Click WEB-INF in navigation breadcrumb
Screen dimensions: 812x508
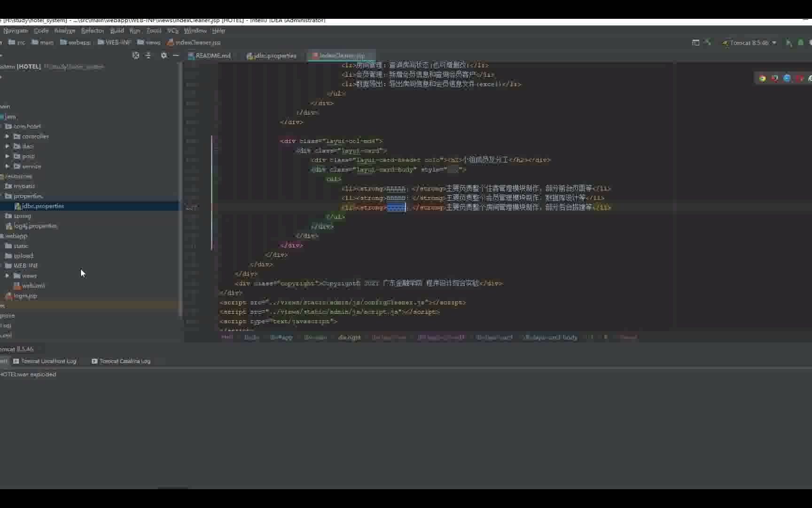[x=114, y=42]
